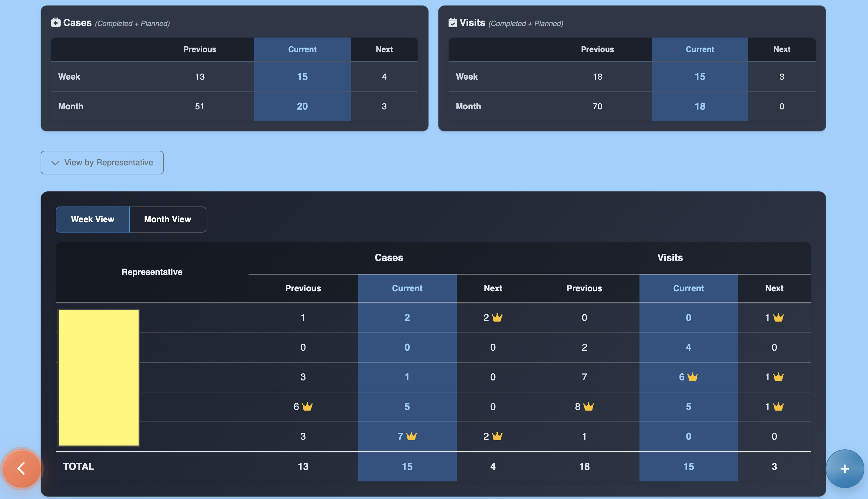Click crown beside 6 in Current Visits

pos(693,377)
